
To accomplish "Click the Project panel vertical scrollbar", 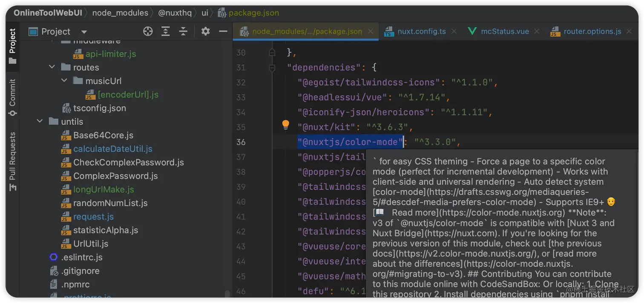I will (x=227, y=294).
